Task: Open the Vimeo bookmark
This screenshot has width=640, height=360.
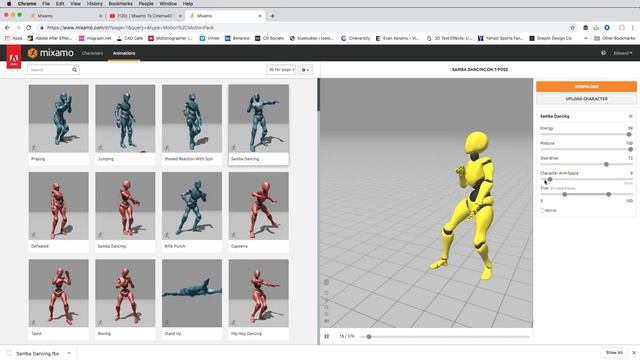Action: coord(209,38)
